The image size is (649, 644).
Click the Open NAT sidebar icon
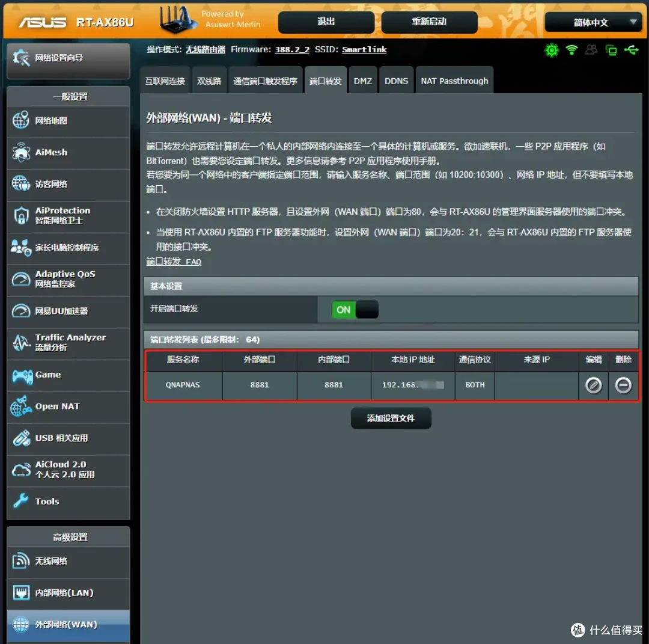click(22, 406)
